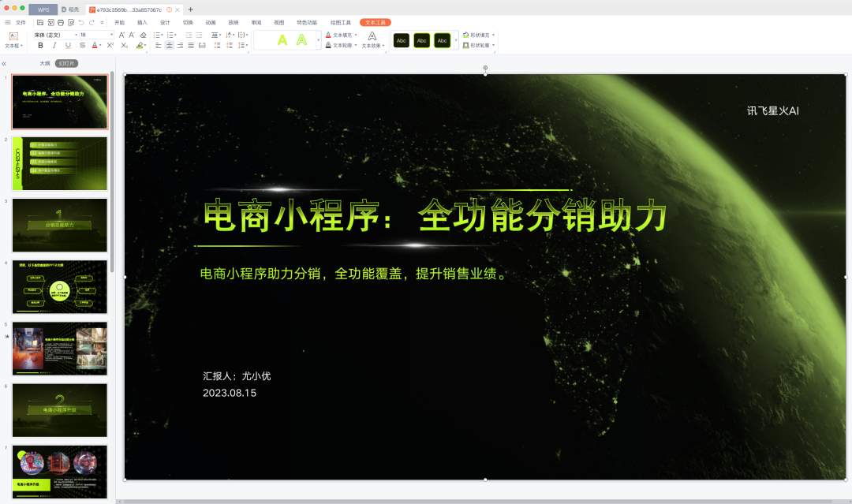Toggle center text alignment
This screenshot has height=504, width=852.
tap(169, 45)
